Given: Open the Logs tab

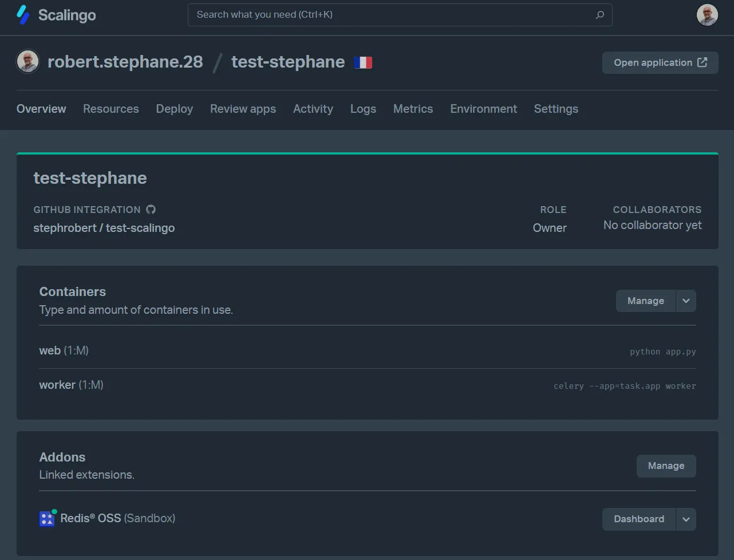Looking at the screenshot, I should point(363,109).
